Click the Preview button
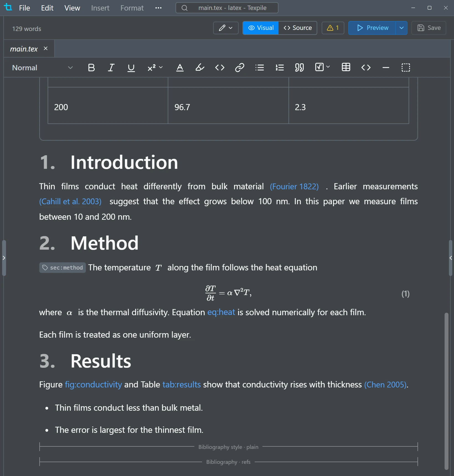 click(372, 28)
